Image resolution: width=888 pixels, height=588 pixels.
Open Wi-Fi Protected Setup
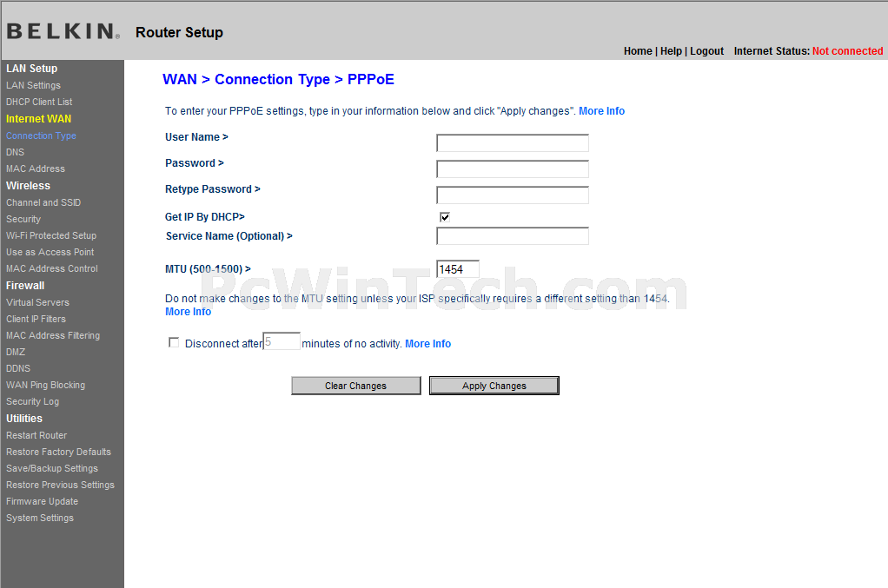click(51, 235)
